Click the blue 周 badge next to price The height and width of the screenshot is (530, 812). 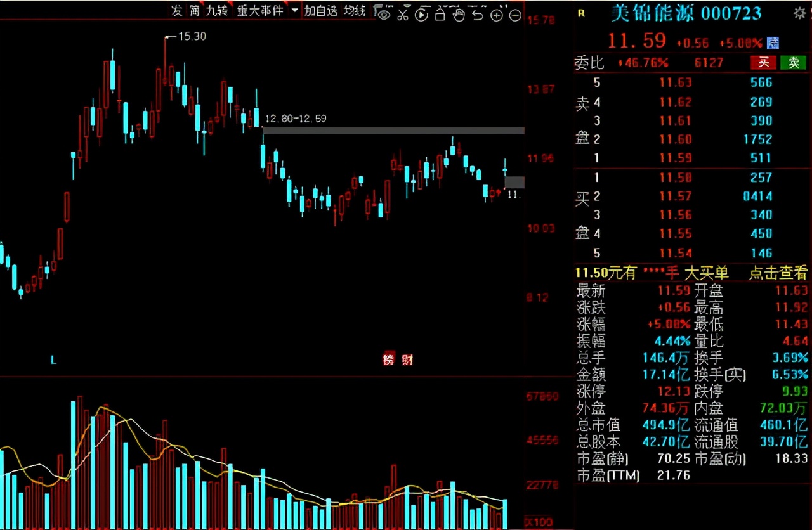point(773,42)
